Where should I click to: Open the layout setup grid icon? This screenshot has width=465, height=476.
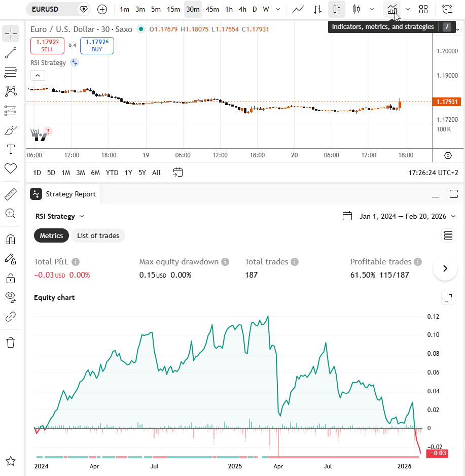[423, 10]
